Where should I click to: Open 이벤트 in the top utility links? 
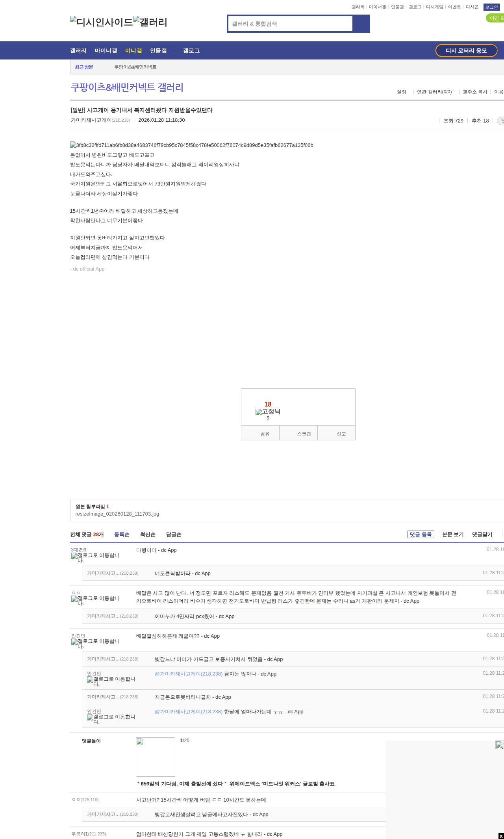[x=454, y=7]
